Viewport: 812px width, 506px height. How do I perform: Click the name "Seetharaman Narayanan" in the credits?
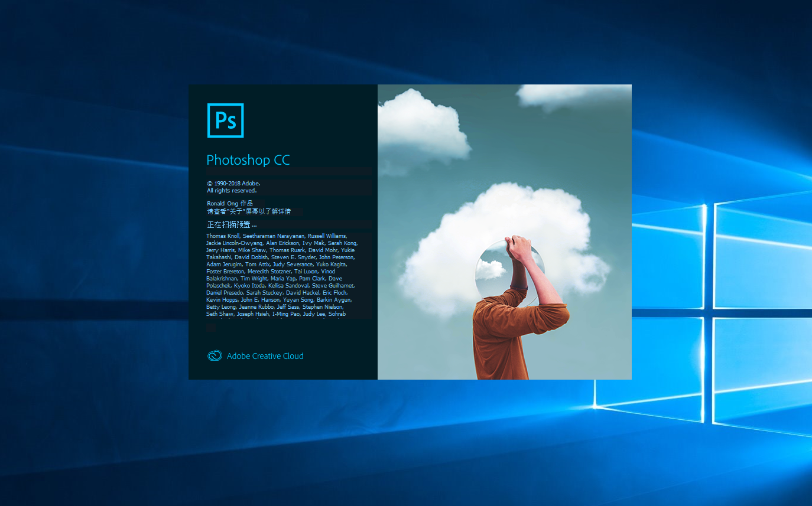[x=274, y=236]
